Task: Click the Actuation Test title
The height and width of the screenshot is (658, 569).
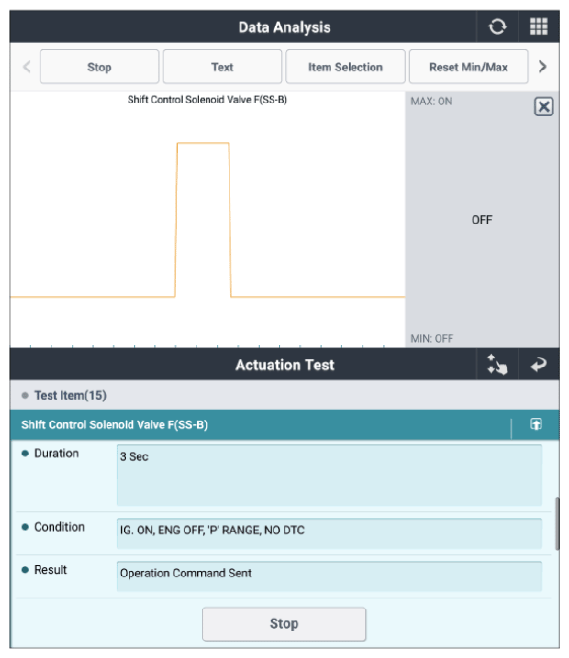Action: click(284, 365)
